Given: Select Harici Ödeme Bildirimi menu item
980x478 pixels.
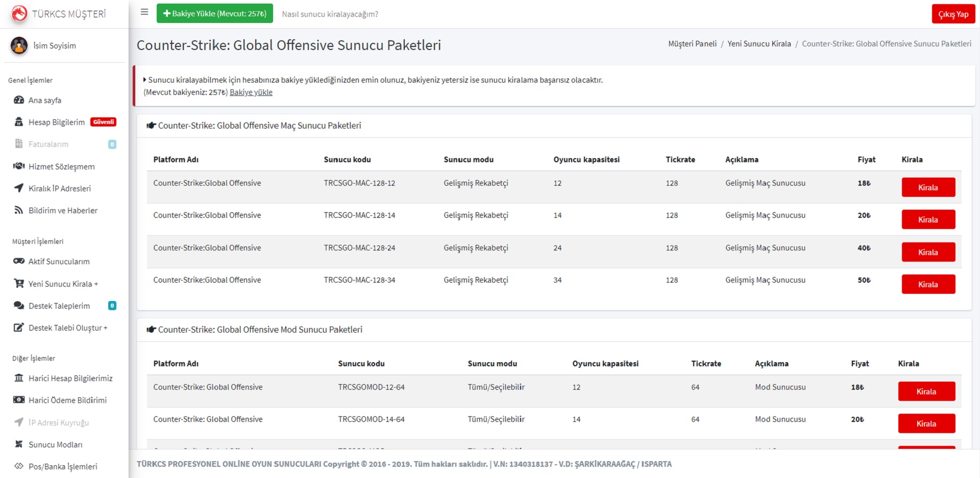Looking at the screenshot, I should [67, 400].
